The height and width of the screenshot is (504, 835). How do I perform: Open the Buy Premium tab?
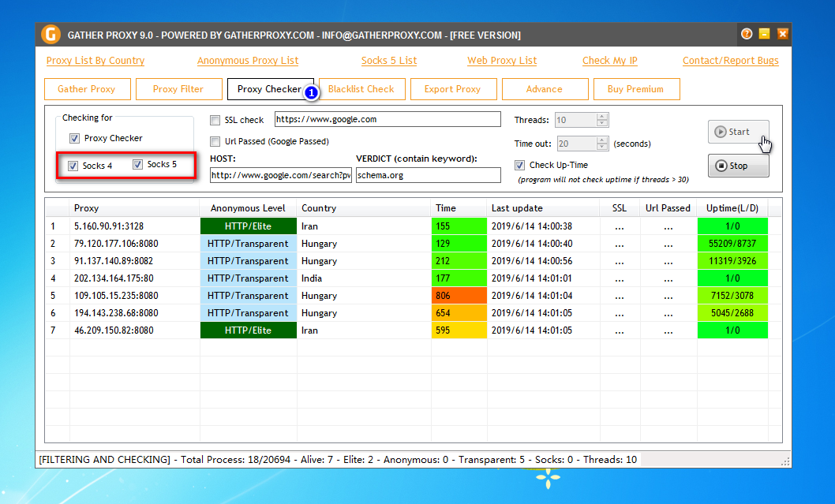pos(637,89)
